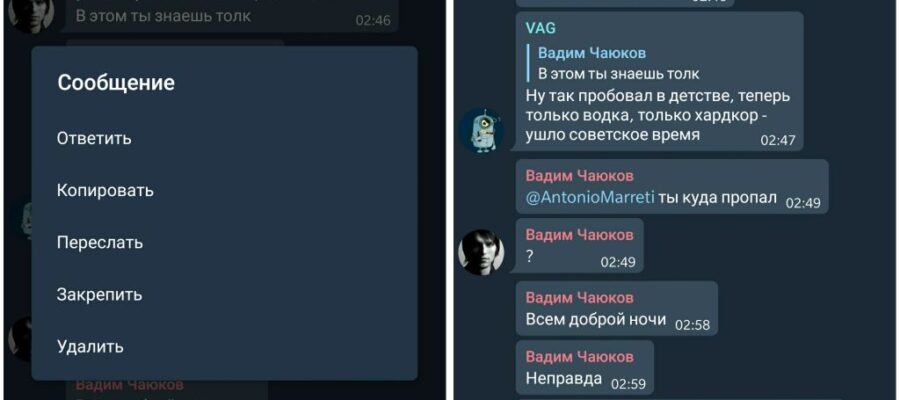Tap the 02:47 timestamp on VAG's message

coord(778,141)
